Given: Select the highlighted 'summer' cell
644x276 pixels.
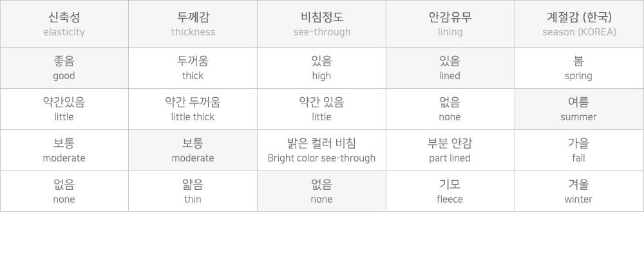Looking at the screenshot, I should coord(579,109).
